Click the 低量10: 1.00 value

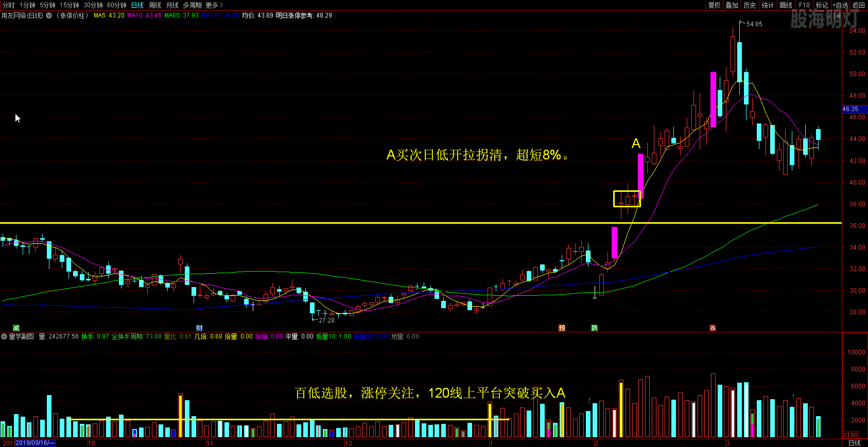pos(334,336)
